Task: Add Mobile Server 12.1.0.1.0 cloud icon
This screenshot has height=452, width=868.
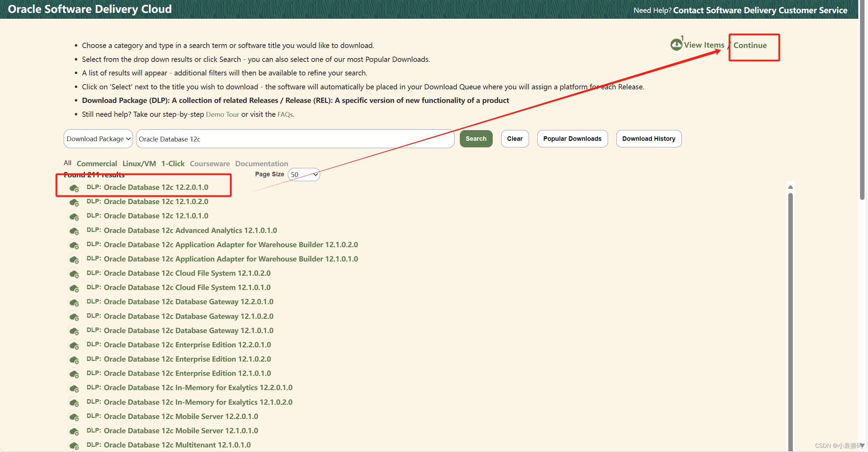Action: pyautogui.click(x=74, y=431)
